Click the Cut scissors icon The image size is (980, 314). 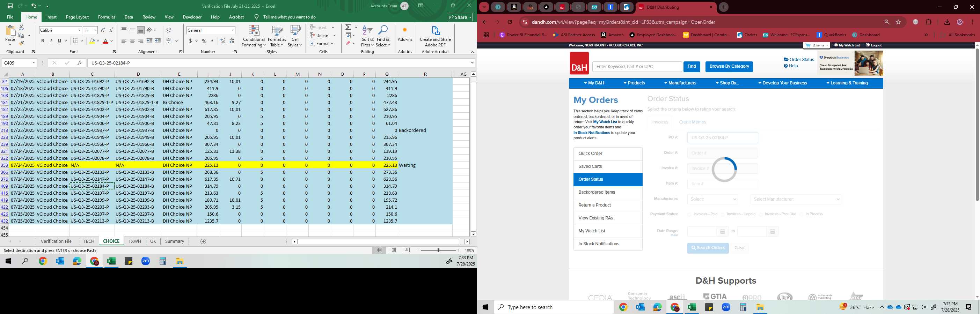pyautogui.click(x=21, y=27)
